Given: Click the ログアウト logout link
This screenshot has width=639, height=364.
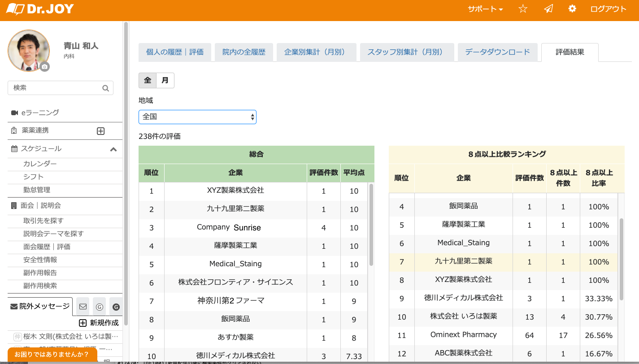Looking at the screenshot, I should click(608, 9).
